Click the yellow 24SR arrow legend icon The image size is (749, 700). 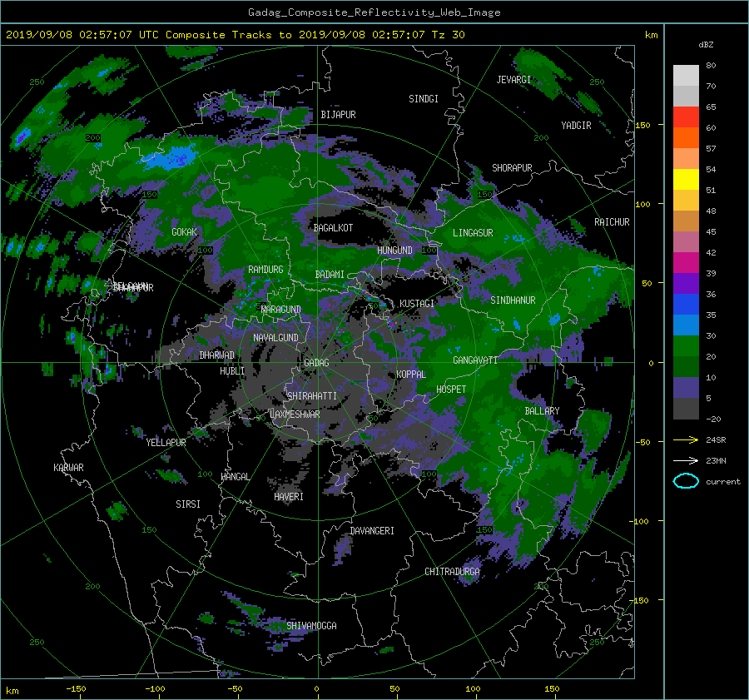point(686,439)
